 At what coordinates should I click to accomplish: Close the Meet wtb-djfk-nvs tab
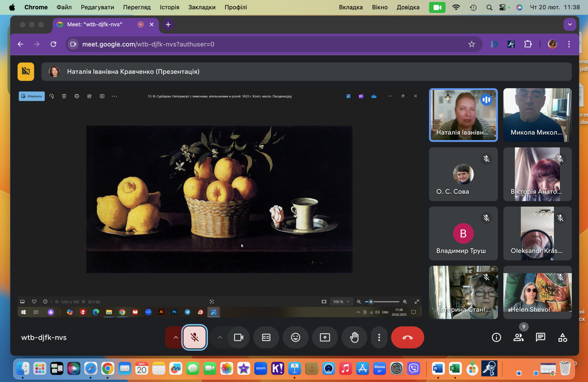coord(152,24)
